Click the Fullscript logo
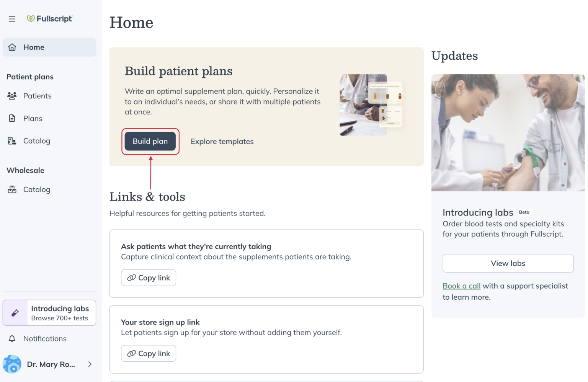The width and height of the screenshot is (588, 382). pos(50,18)
